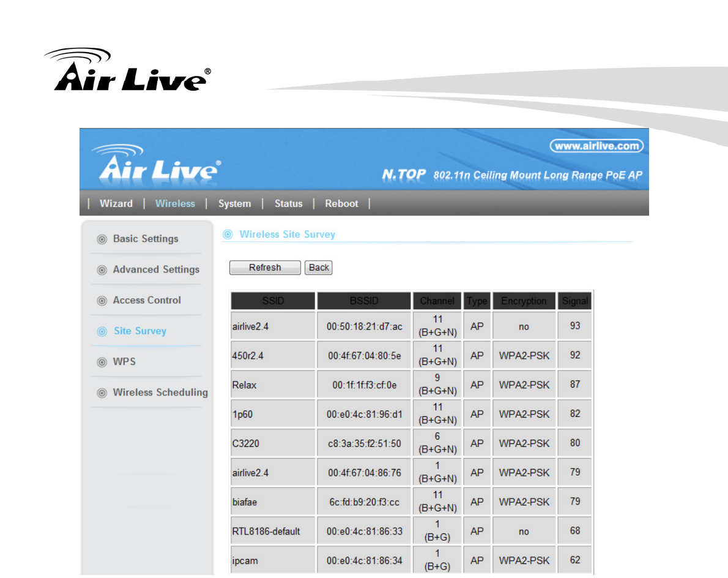Visit the www.airlive.com link
728x578 pixels.
(x=596, y=146)
